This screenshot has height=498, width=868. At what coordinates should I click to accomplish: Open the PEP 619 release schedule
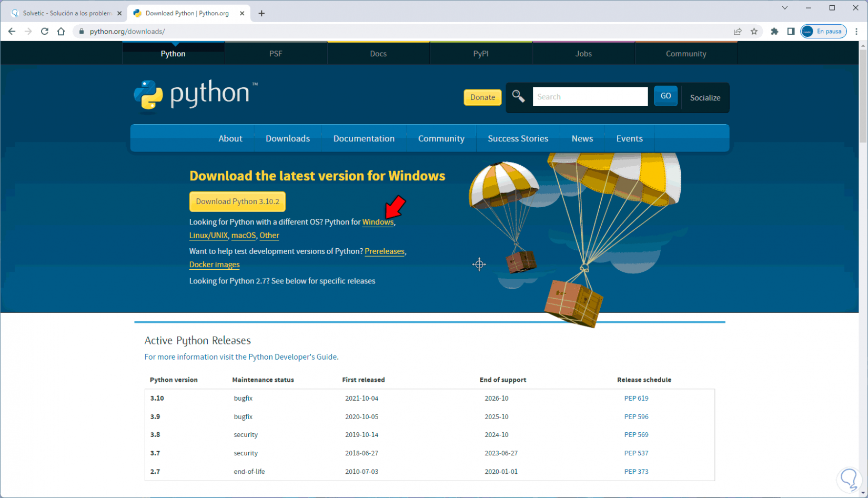tap(636, 398)
